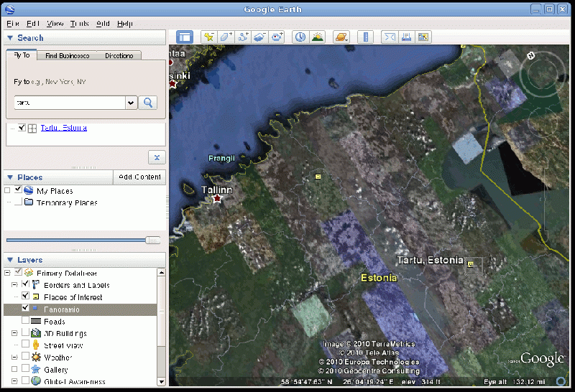Toggle the Places of Interest checkbox

coord(25,296)
